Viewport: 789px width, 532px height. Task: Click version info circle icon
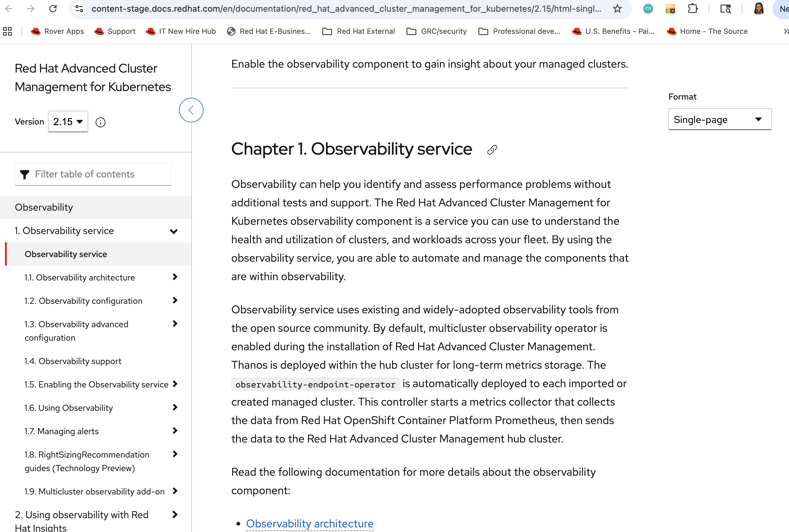point(101,122)
